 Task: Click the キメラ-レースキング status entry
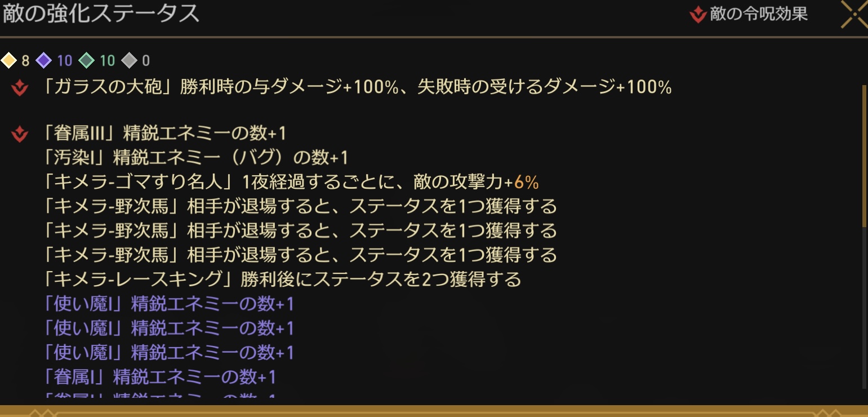282,279
